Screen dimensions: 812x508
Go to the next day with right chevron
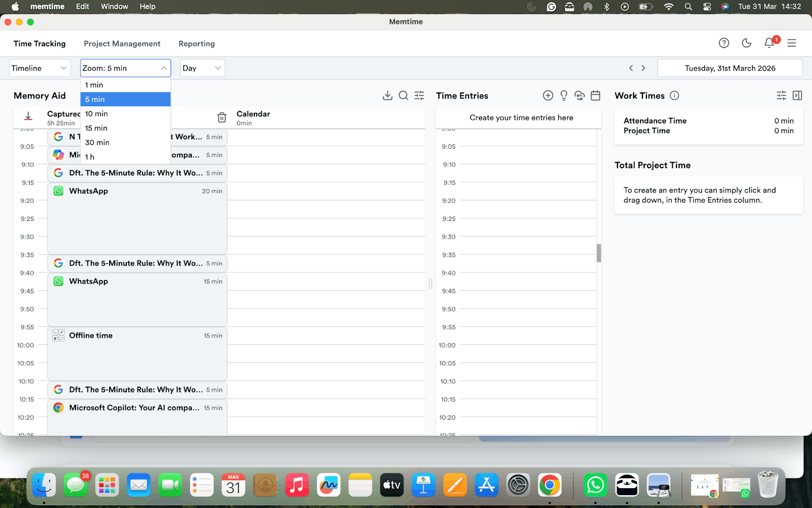click(x=644, y=68)
